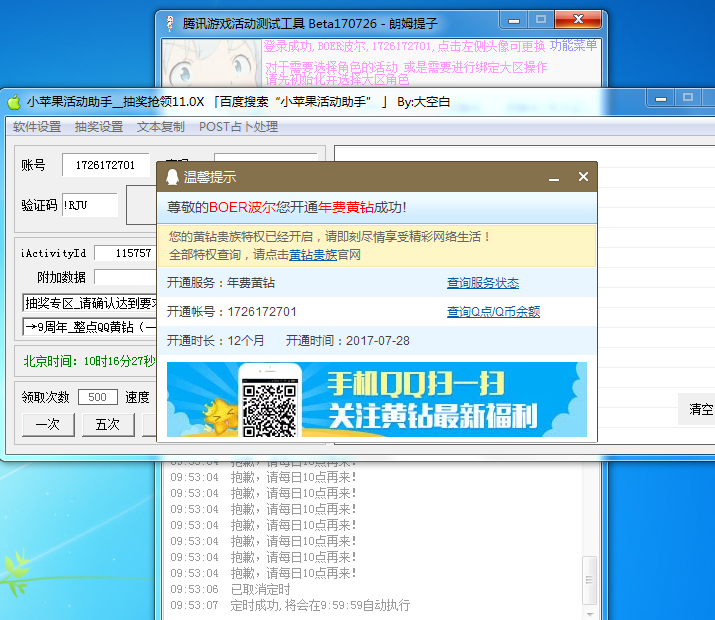Click the 验证码 input field
Image resolution: width=715 pixels, height=620 pixels.
pyautogui.click(x=90, y=205)
